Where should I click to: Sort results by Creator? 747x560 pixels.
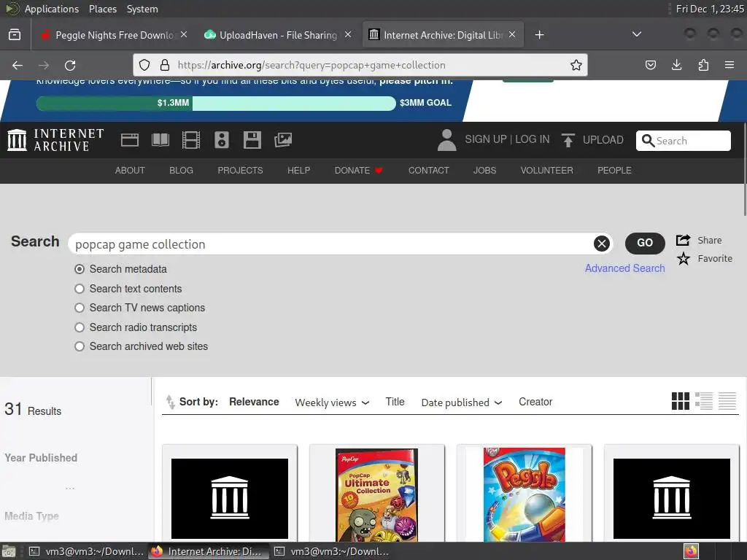tap(535, 402)
